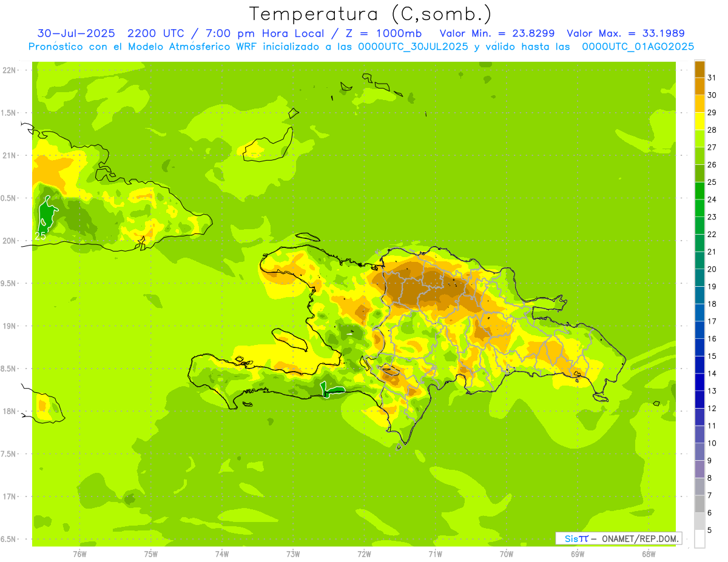This screenshot has width=728, height=562.
Task: Click the 20N latitude axis label
Action: click(8, 241)
